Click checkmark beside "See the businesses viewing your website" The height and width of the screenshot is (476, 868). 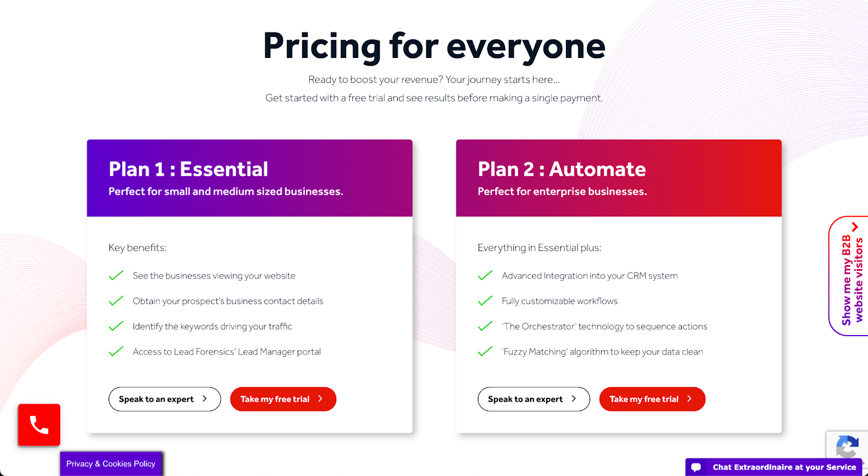point(116,275)
